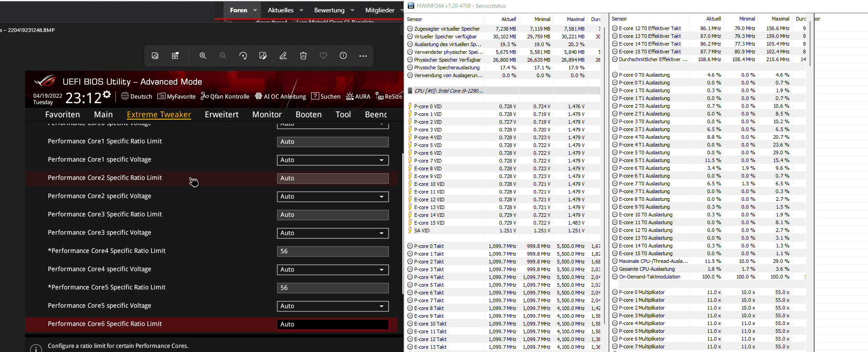Viewport: 868px width, 352px height.
Task: Open the Booten BIOS tab
Action: tap(309, 115)
